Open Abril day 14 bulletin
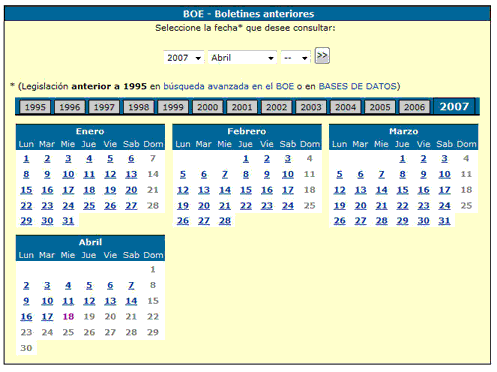 [x=131, y=301]
